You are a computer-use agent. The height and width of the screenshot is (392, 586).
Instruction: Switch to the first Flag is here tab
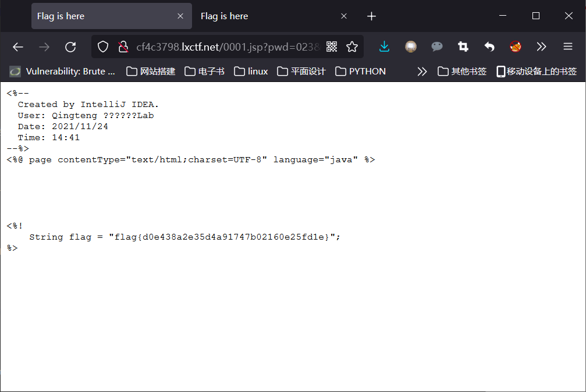112,16
